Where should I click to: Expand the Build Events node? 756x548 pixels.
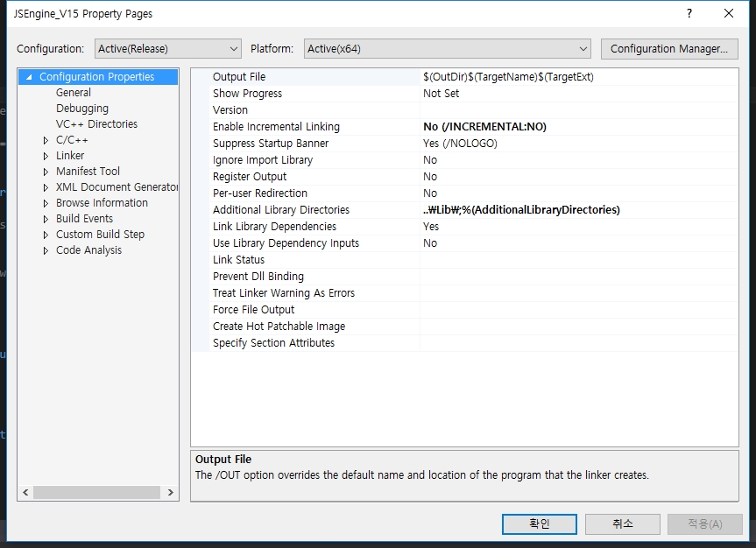46,218
